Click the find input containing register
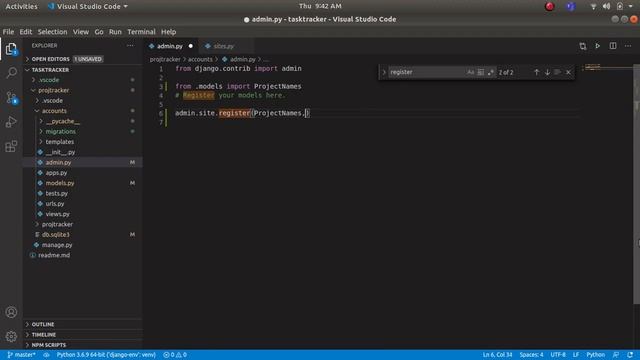Screen dimensions: 640x360 427,72
